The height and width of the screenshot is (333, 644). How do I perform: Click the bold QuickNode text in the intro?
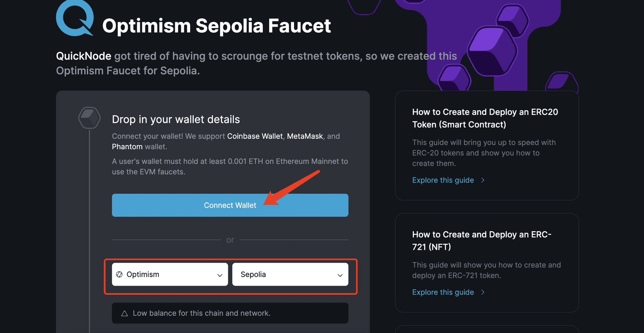click(x=84, y=56)
